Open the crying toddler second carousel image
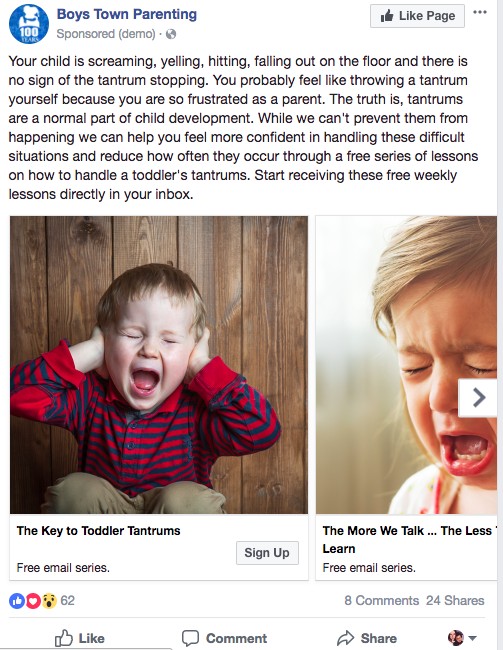 click(406, 365)
